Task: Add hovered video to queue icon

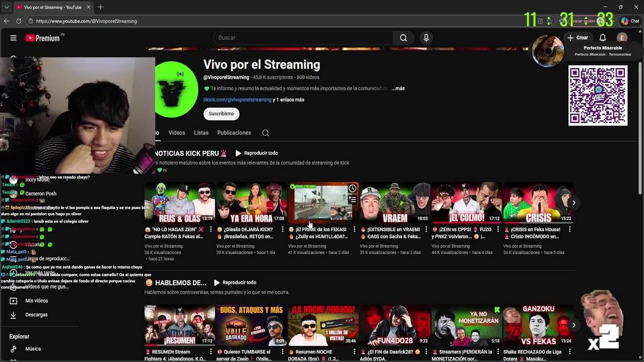Action: tap(352, 200)
